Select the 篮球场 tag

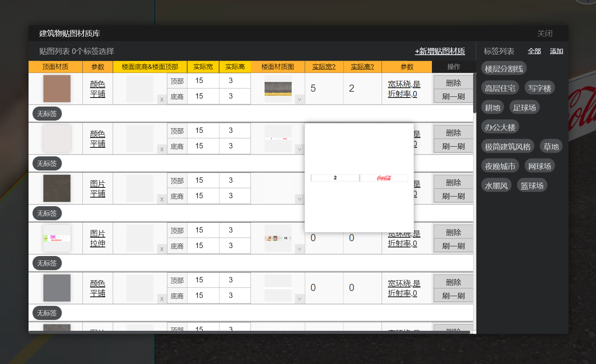coord(532,186)
